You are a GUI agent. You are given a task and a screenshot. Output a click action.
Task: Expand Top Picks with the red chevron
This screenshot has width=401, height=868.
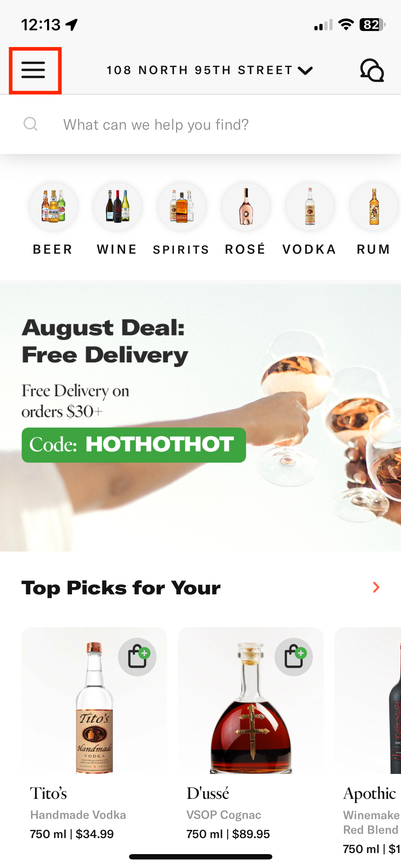point(376,587)
